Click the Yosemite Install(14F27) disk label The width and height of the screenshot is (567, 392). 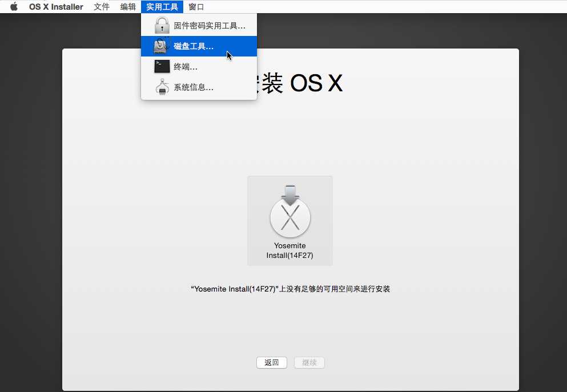pos(289,250)
